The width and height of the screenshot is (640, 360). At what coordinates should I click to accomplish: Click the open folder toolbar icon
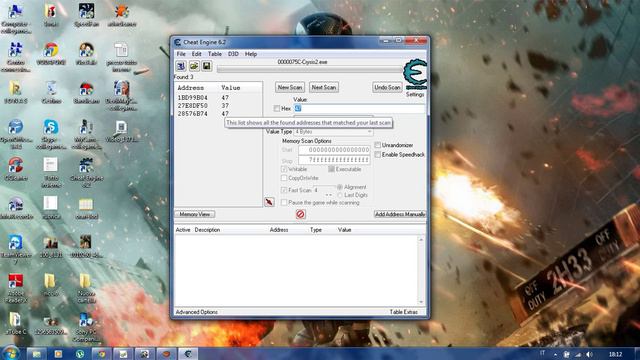pyautogui.click(x=194, y=66)
